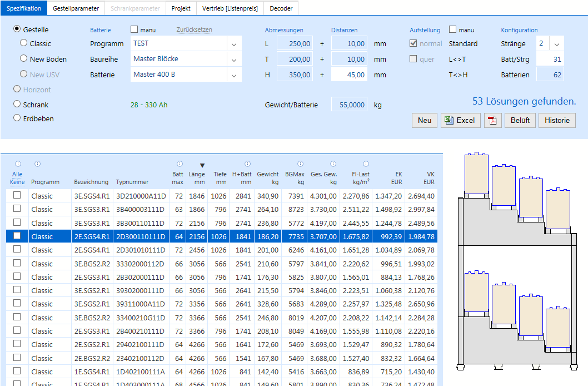
Task: Click info icon above Programm column
Action: point(37,164)
